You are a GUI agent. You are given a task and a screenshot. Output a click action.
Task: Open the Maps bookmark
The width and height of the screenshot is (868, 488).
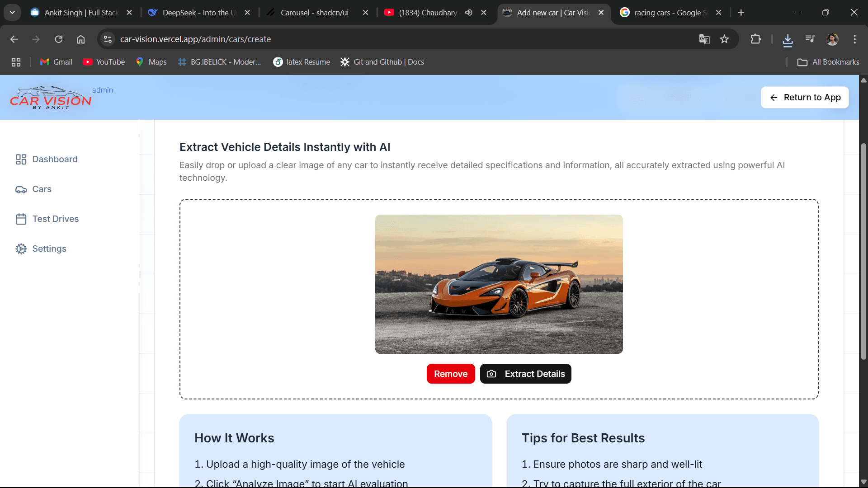pos(151,62)
